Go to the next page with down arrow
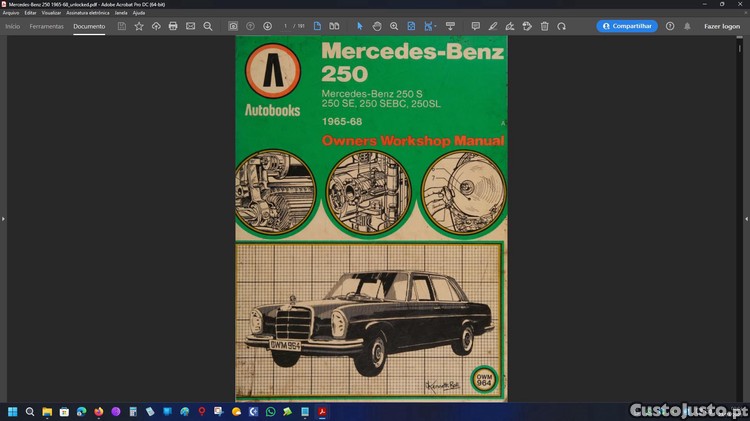 click(267, 26)
